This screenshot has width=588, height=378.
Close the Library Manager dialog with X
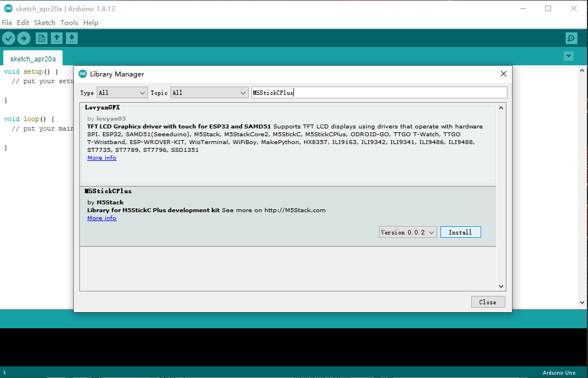[x=503, y=74]
